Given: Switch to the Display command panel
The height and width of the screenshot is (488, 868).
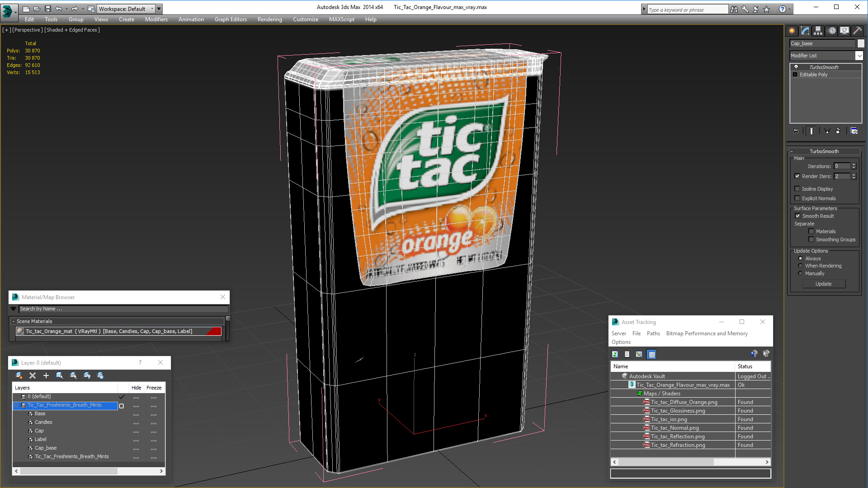Looking at the screenshot, I should click(x=844, y=31).
